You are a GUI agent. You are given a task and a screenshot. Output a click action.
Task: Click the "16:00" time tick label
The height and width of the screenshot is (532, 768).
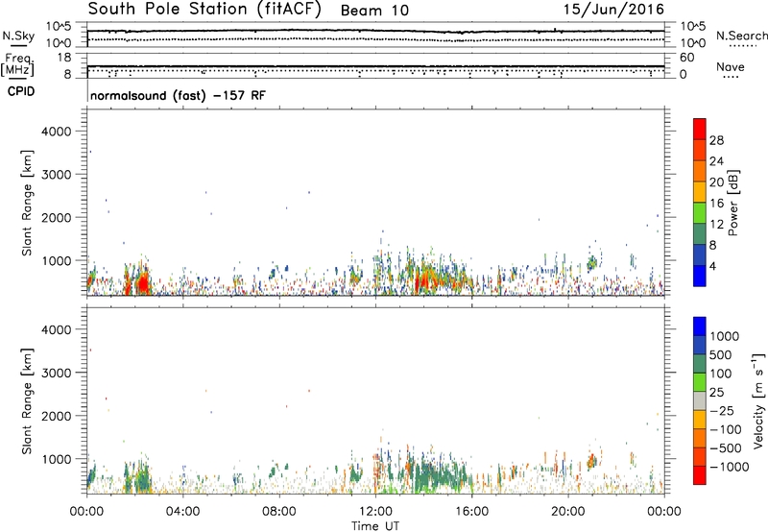click(x=471, y=512)
